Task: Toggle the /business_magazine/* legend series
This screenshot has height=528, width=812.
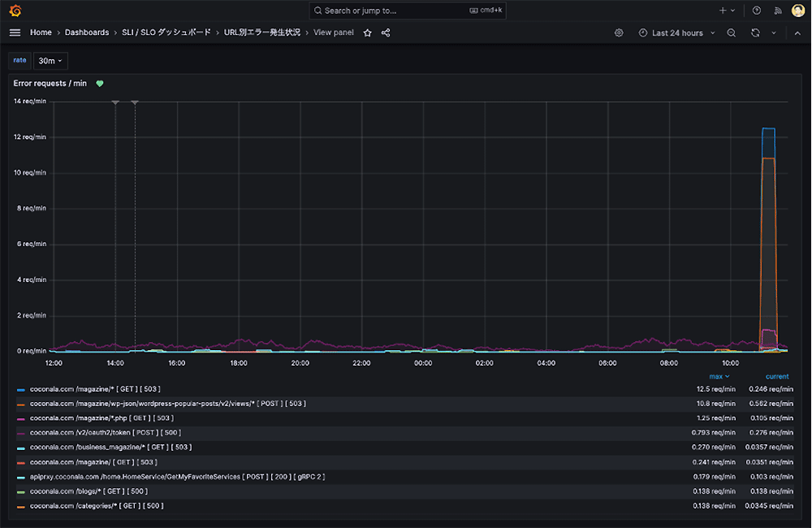Action: [110, 447]
